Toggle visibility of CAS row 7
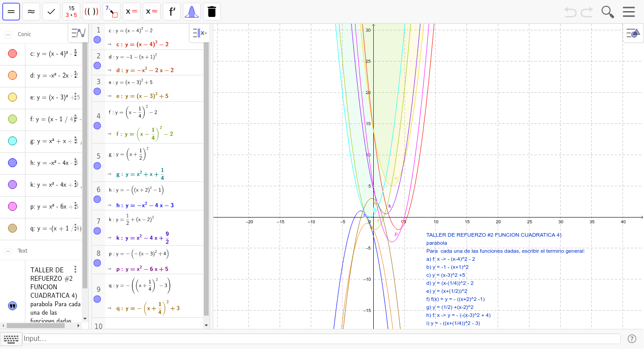Screen dimensions: 644x349 pos(97,231)
